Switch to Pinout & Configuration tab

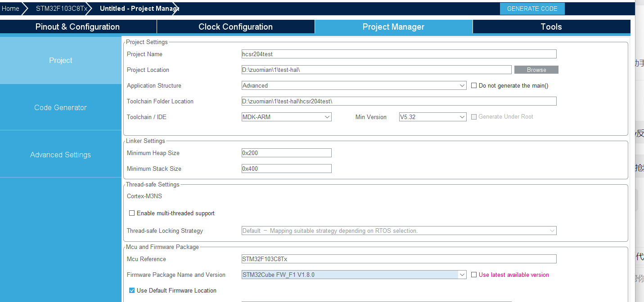(x=78, y=27)
